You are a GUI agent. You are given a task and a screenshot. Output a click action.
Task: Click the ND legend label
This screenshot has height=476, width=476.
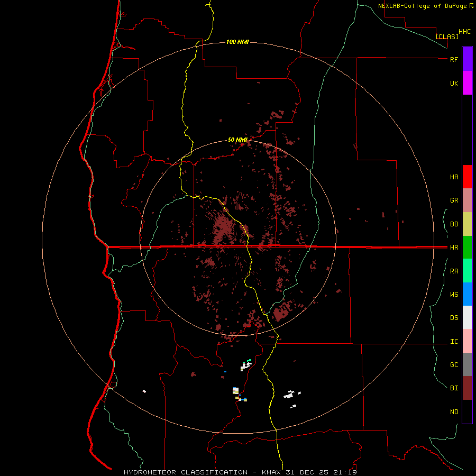coord(454,412)
